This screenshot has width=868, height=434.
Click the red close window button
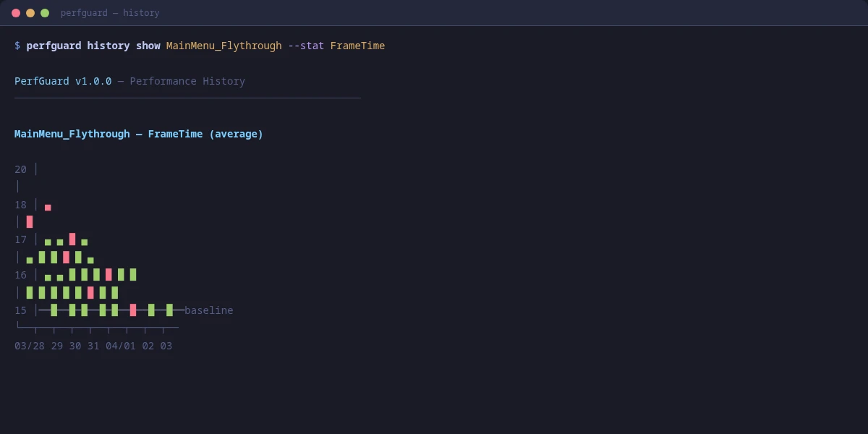coord(16,13)
